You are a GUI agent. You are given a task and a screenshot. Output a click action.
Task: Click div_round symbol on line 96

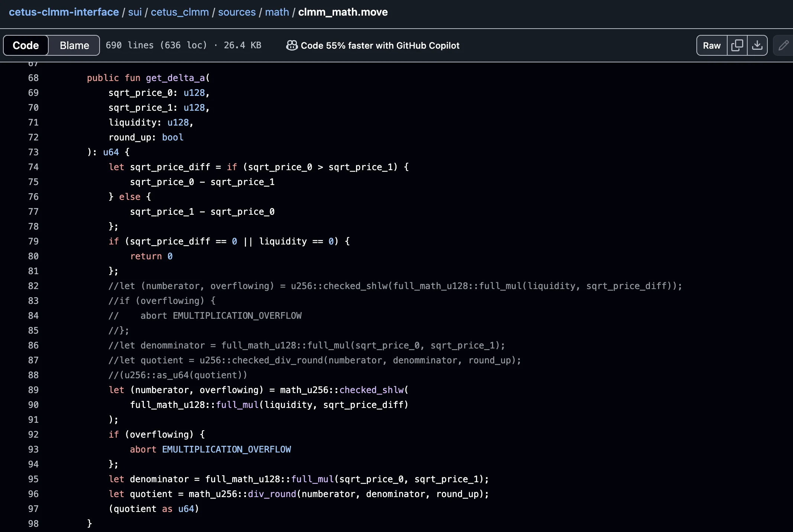point(272,494)
